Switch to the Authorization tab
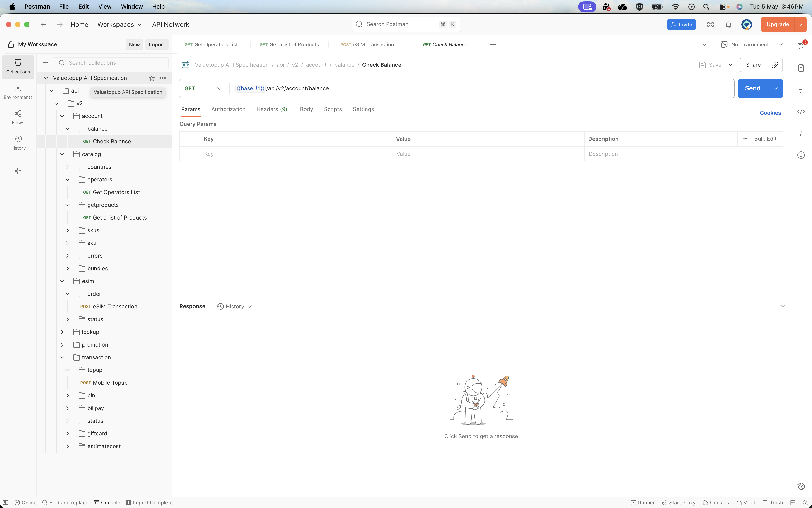Image resolution: width=812 pixels, height=508 pixels. point(228,109)
